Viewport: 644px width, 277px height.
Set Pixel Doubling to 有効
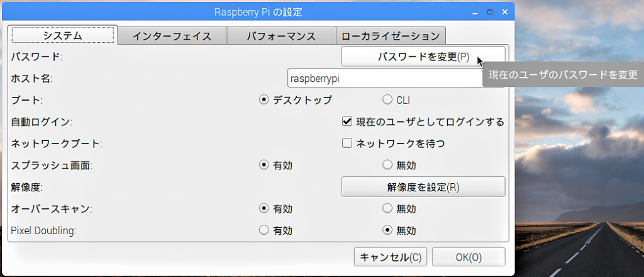click(275, 230)
